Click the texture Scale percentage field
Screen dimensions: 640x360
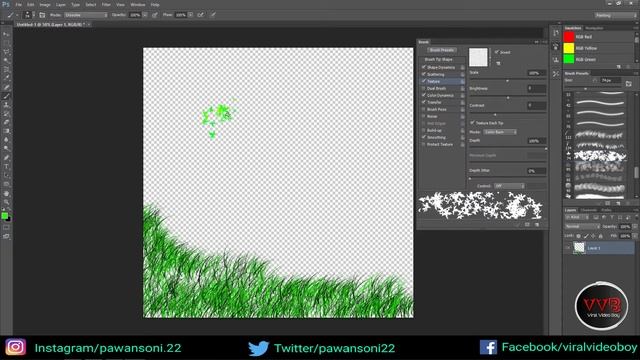(x=536, y=73)
